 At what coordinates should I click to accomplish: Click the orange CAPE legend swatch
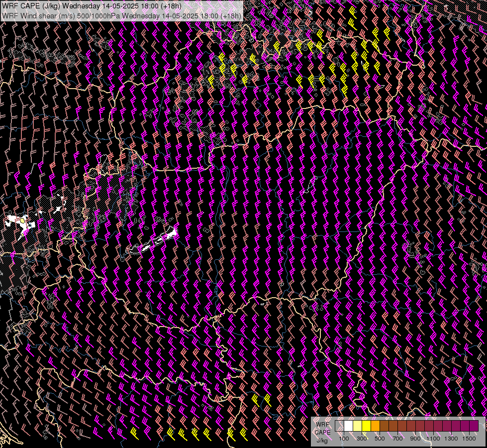[x=375, y=426]
